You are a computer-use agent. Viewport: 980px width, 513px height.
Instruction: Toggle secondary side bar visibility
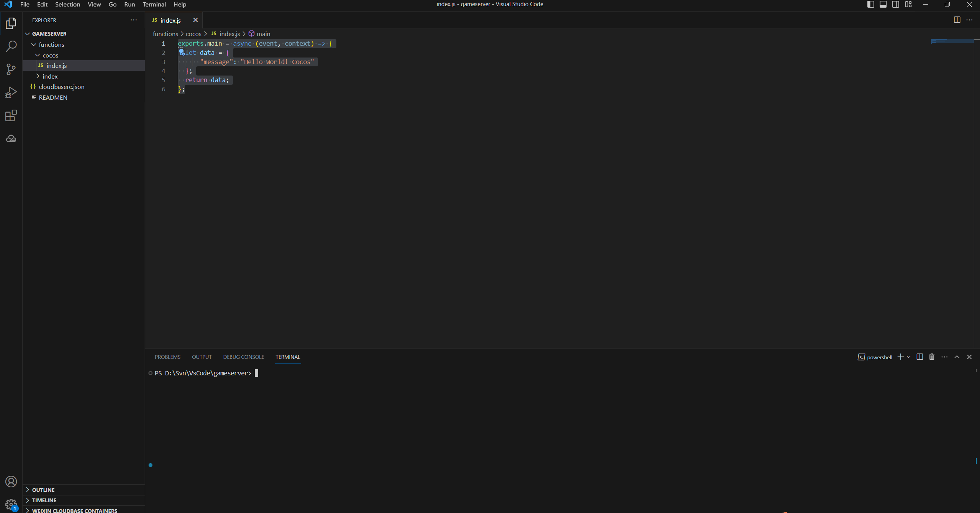pos(896,4)
